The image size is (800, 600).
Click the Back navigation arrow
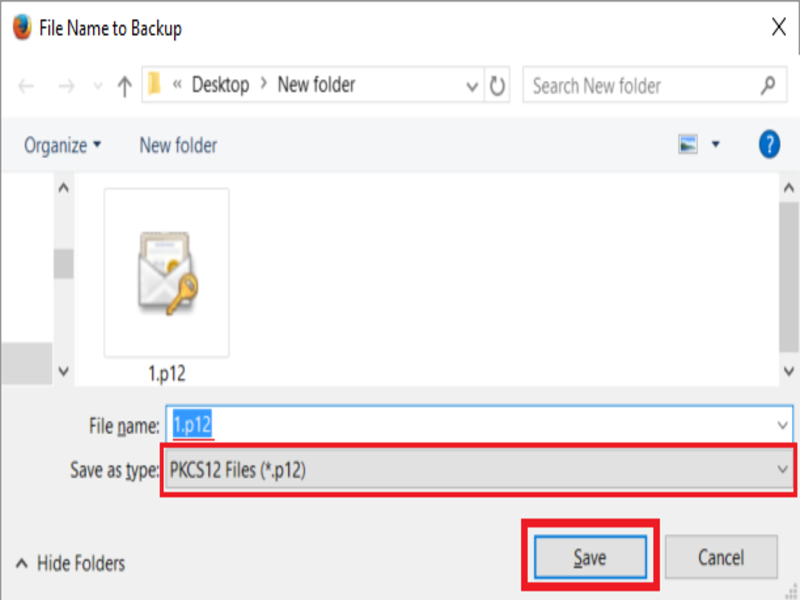[26, 86]
